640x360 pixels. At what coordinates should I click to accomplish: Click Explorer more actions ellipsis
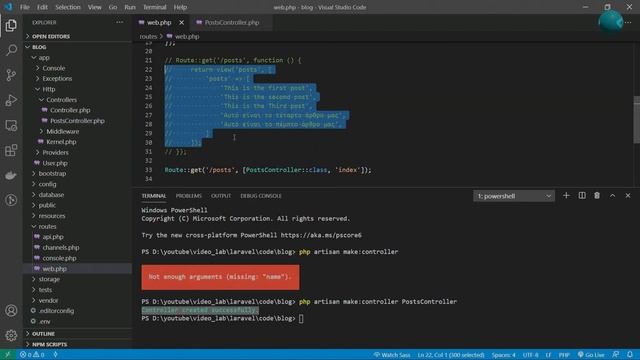[x=120, y=22]
